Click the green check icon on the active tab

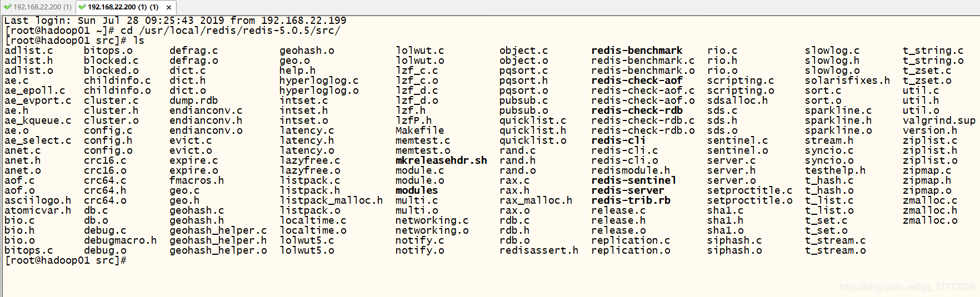point(82,7)
